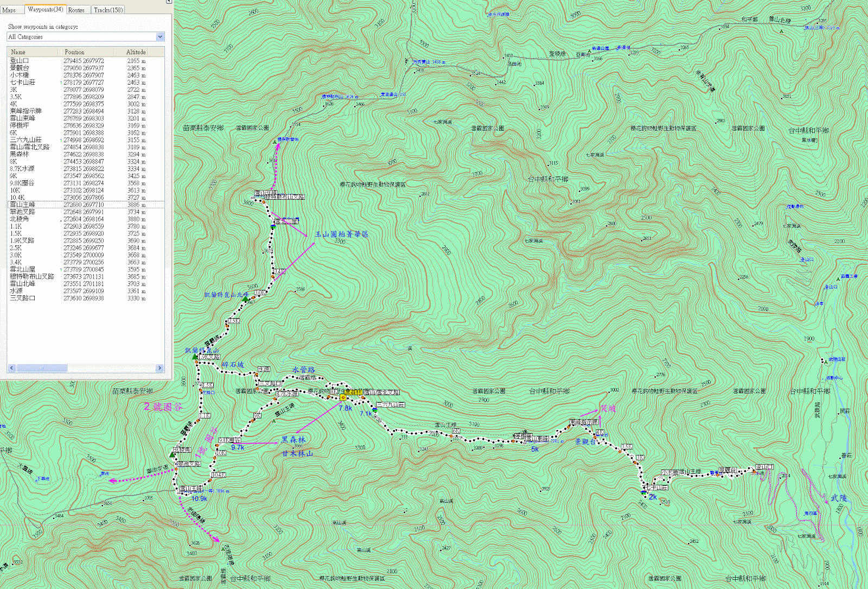The width and height of the screenshot is (868, 589).
Task: Select the 6K waypoint row
Action: (x=86, y=132)
